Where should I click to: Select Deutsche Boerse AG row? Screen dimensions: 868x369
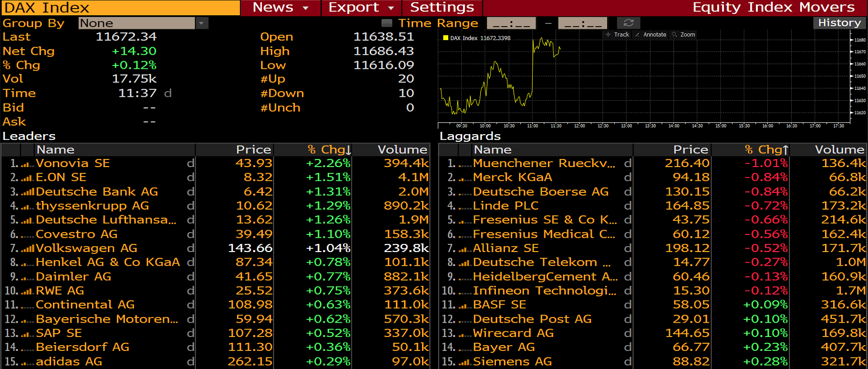[652, 192]
